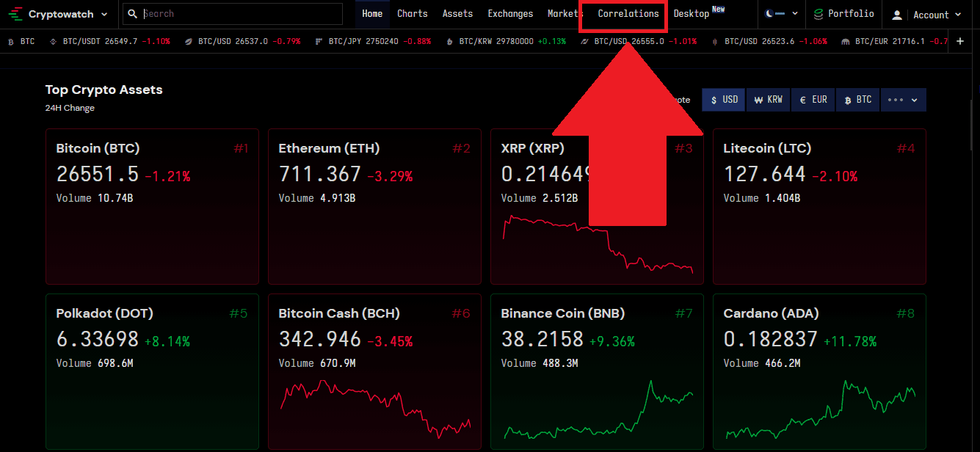
Task: Toggle the dark mode moon switch
Action: pos(774,14)
